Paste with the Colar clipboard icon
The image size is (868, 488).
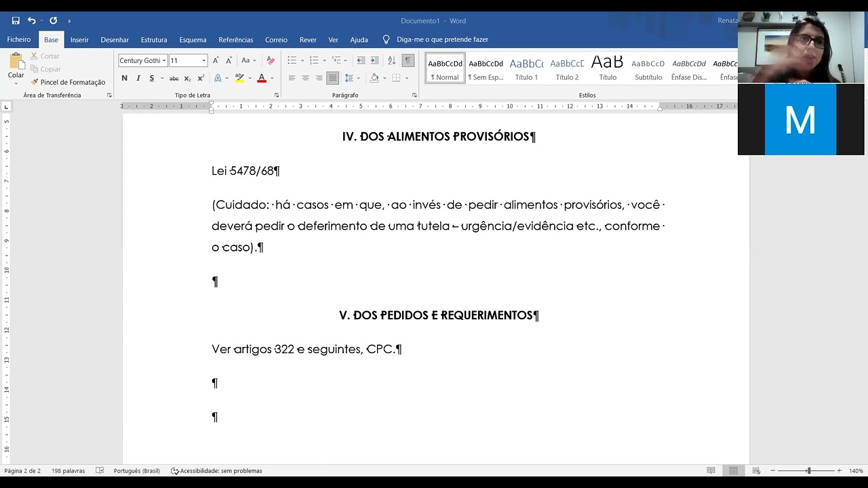[16, 62]
